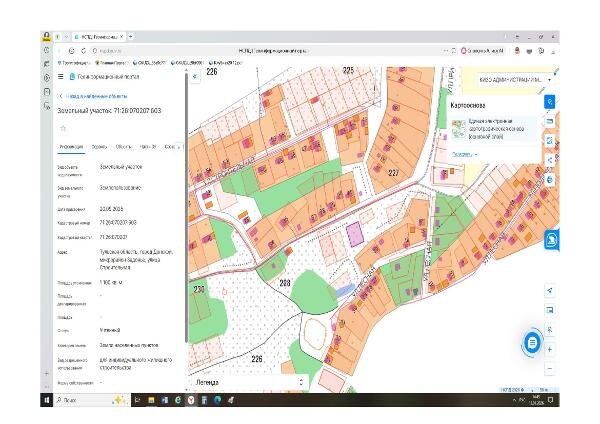Open the measurement tool on right toolbar
Image resolution: width=600 pixels, height=424 pixels.
549,140
